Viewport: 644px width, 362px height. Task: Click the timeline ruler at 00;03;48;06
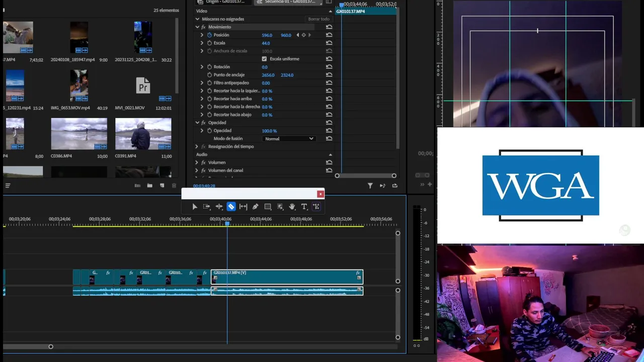click(301, 219)
